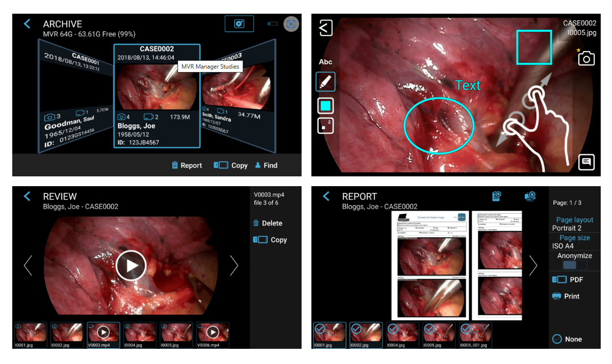Change Page layout from Portrait 2

[575, 224]
